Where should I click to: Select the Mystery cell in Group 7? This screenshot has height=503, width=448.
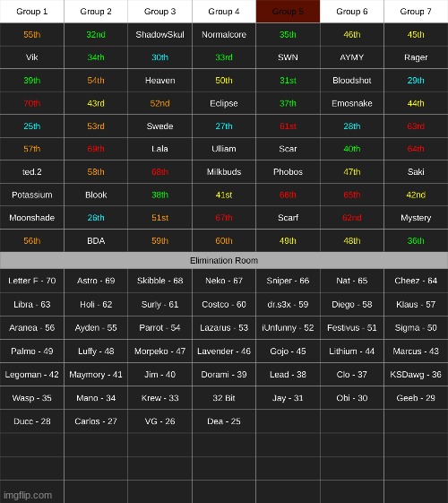point(416,218)
